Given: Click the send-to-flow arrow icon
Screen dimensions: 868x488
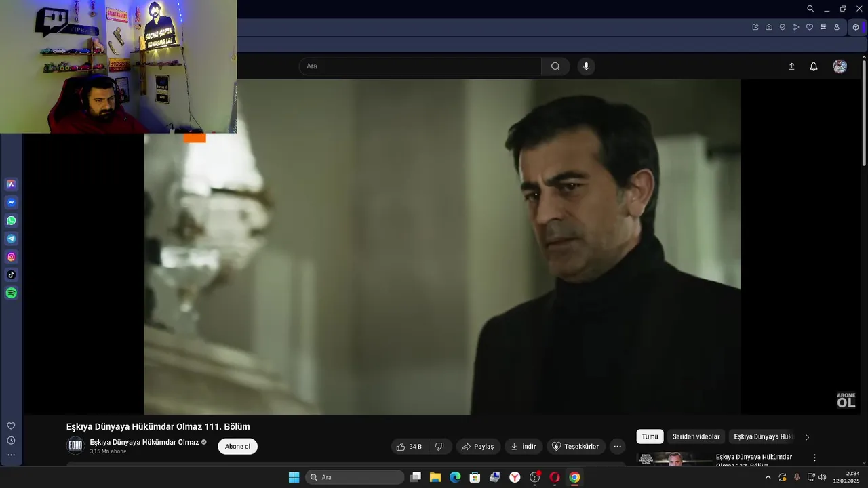Looking at the screenshot, I should click(796, 27).
